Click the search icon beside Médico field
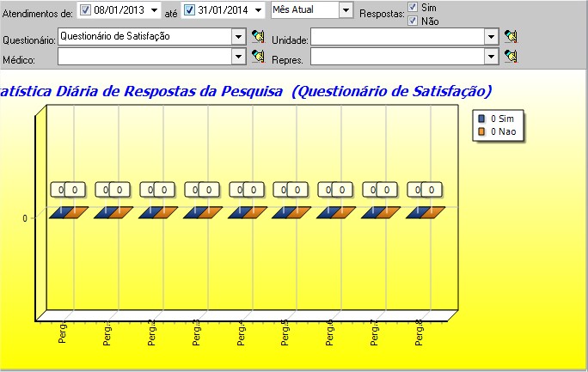Screen dimensions: 588x372 point(257,56)
